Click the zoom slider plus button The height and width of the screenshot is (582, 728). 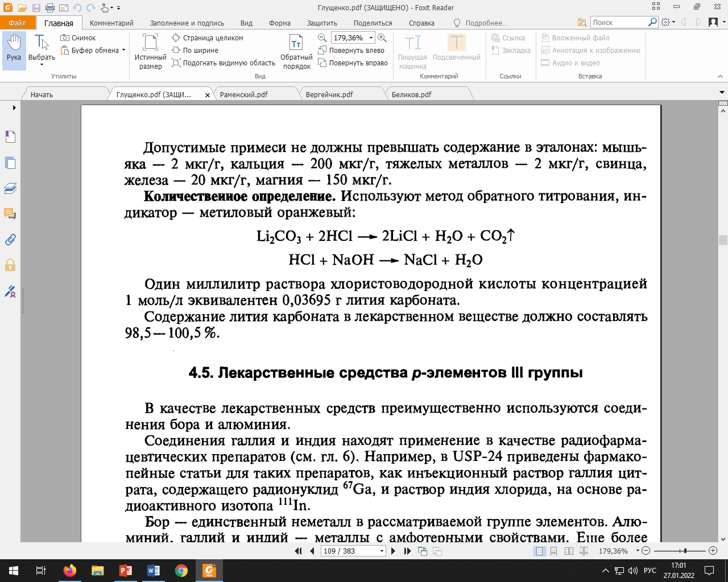point(713,551)
